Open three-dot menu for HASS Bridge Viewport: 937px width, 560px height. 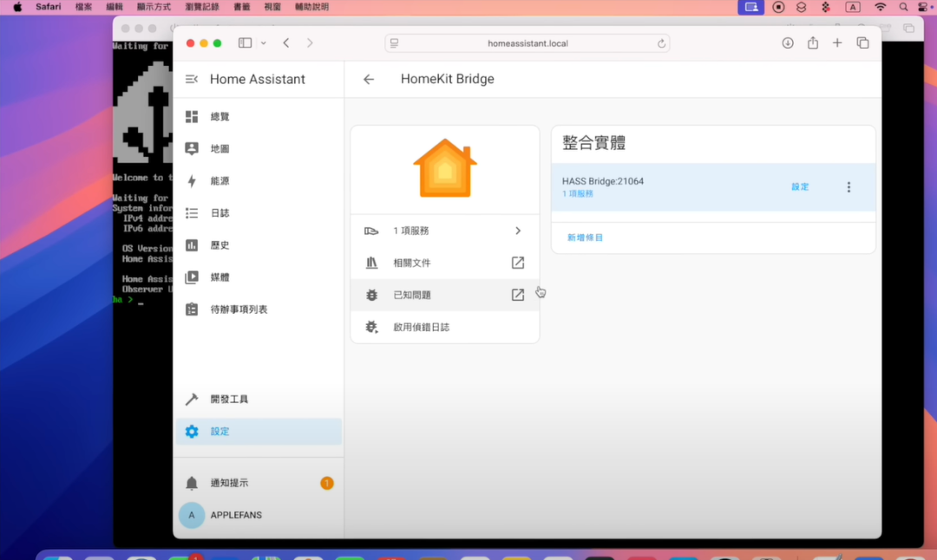[849, 187]
